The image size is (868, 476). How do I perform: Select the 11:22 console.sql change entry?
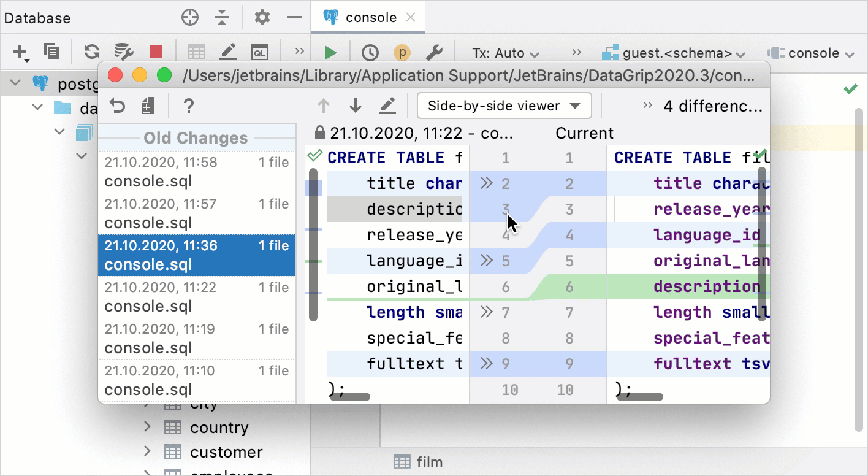(x=196, y=297)
